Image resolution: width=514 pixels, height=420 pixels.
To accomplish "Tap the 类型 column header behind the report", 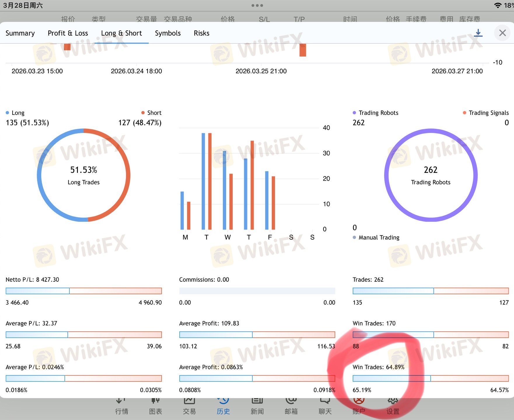I will (99, 19).
